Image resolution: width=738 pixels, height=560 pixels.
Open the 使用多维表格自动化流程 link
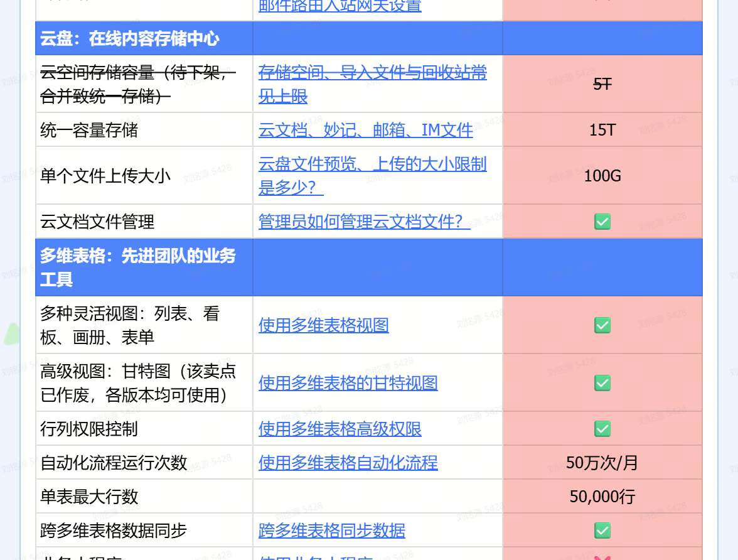pyautogui.click(x=348, y=463)
